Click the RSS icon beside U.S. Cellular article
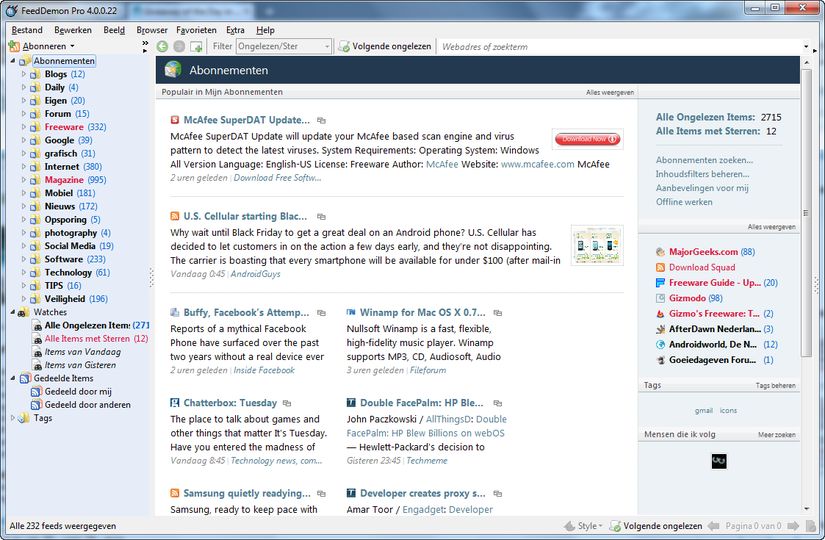825x540 pixels. (x=175, y=216)
